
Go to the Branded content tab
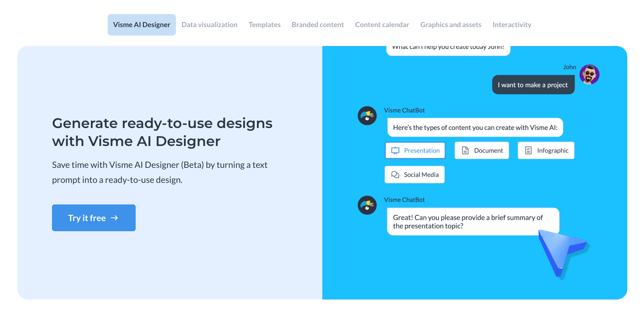pyautogui.click(x=318, y=25)
